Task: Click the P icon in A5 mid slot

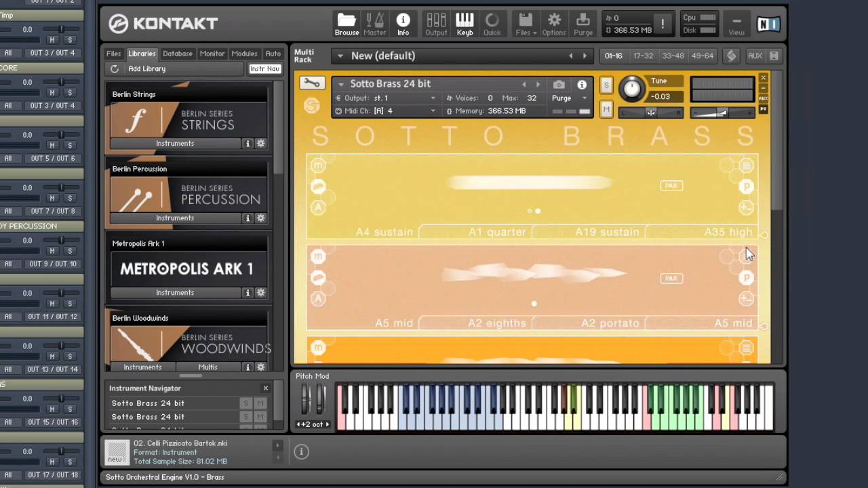Action: tap(746, 278)
